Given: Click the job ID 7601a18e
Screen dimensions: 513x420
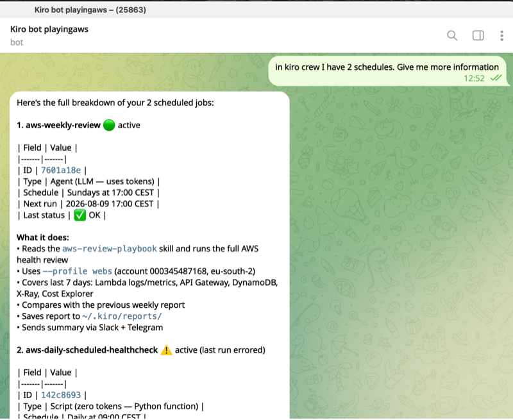Looking at the screenshot, I should click(61, 170).
